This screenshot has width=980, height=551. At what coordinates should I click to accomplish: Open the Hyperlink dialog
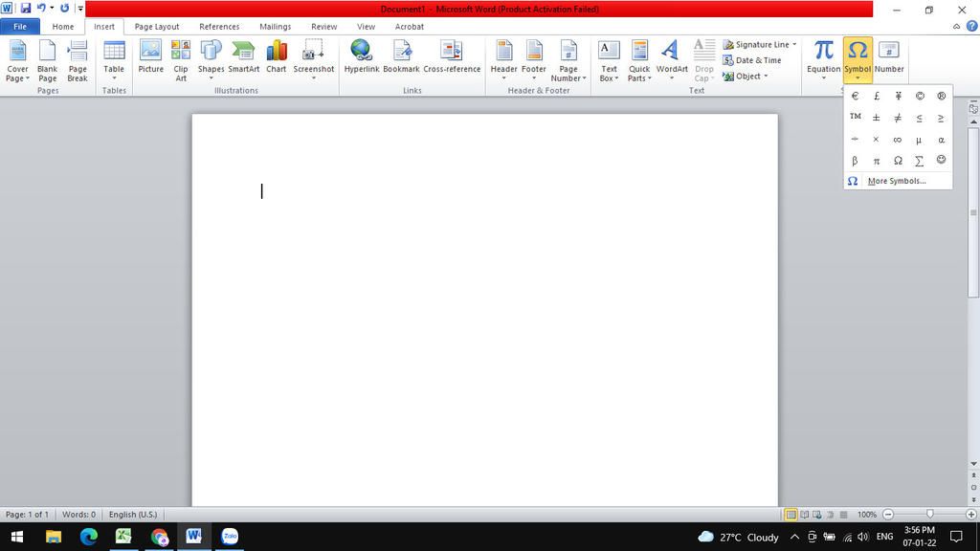(x=362, y=57)
